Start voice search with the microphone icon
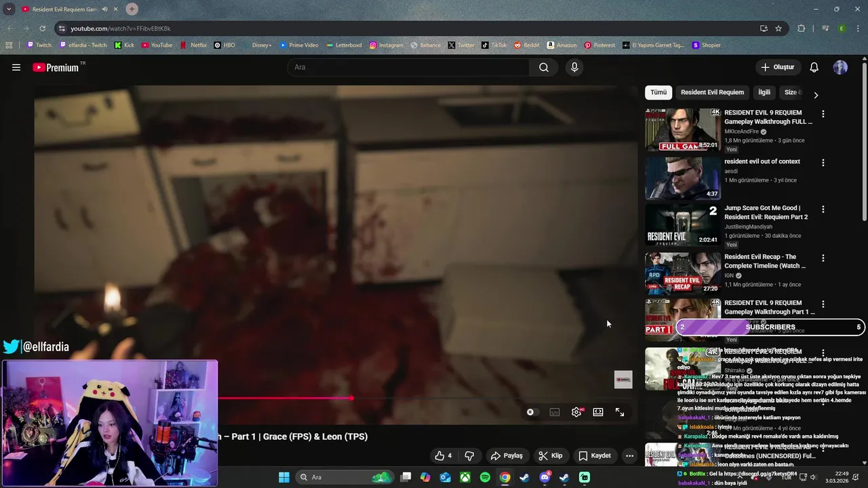The width and height of the screenshot is (868, 488). point(574,67)
